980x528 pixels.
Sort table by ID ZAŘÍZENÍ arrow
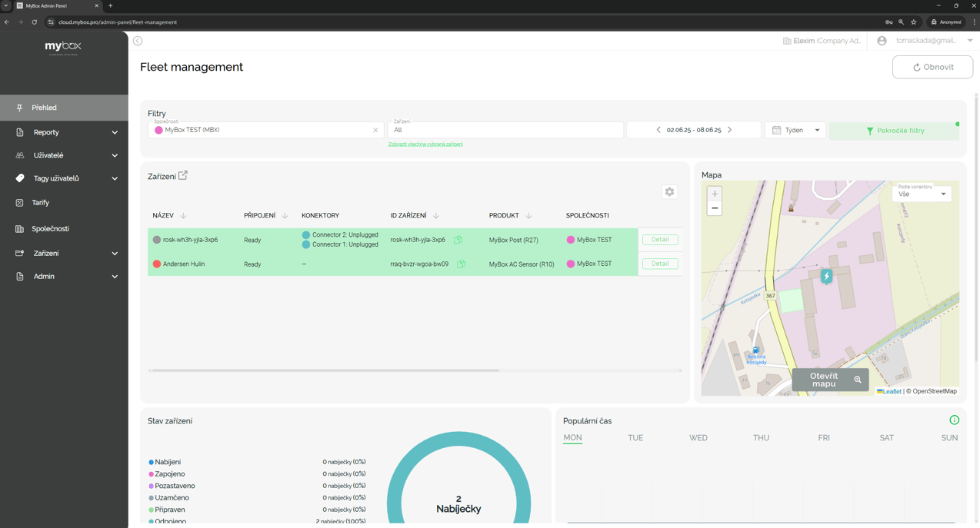[x=436, y=216]
